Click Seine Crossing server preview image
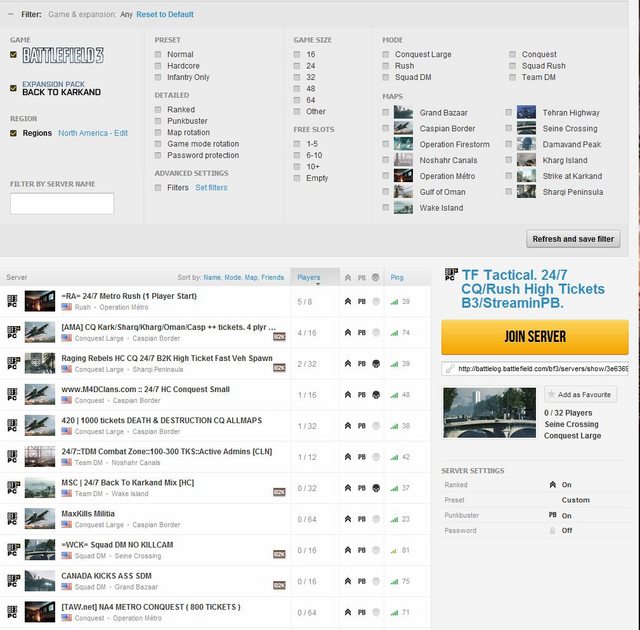 [x=490, y=413]
